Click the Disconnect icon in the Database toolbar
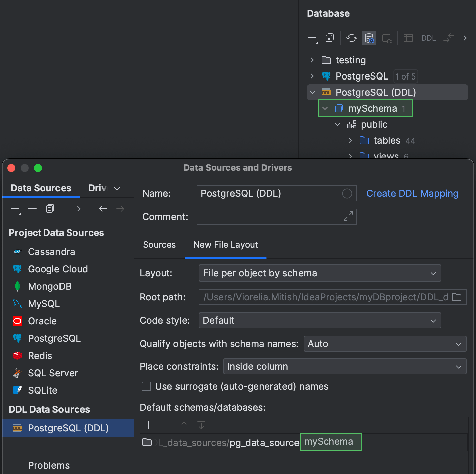476x474 pixels. (x=387, y=38)
